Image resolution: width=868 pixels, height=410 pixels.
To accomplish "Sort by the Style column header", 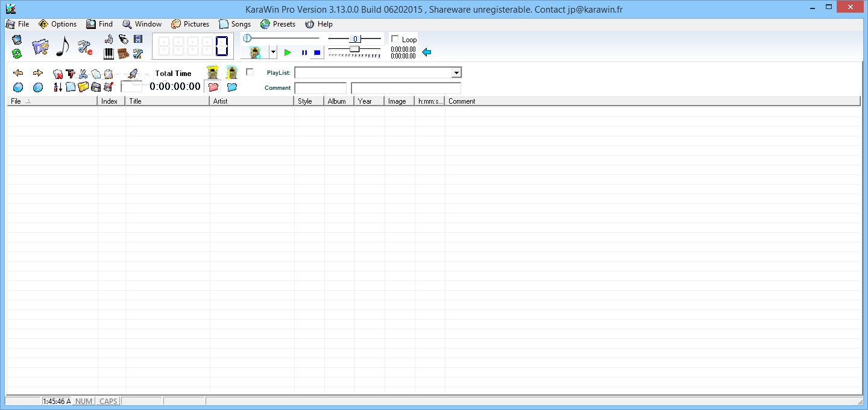I will [x=309, y=101].
